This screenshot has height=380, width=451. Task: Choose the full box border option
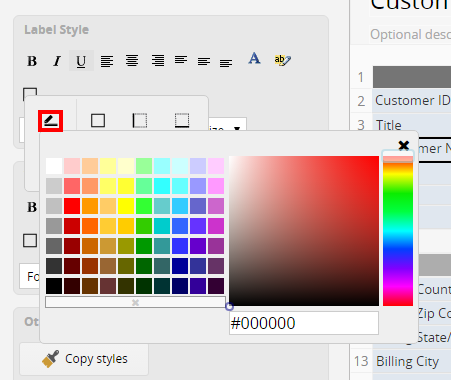pyautogui.click(x=98, y=120)
